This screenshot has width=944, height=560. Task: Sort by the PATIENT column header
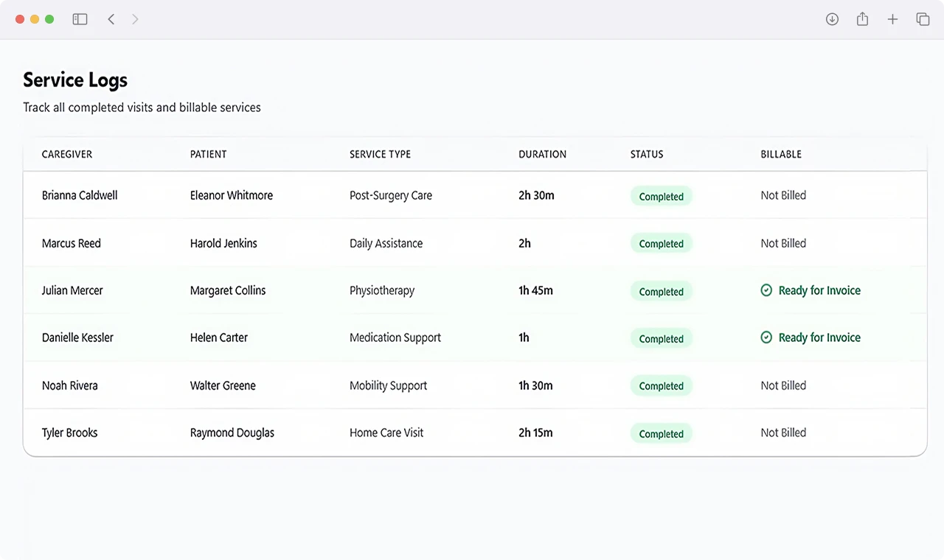[x=209, y=154]
